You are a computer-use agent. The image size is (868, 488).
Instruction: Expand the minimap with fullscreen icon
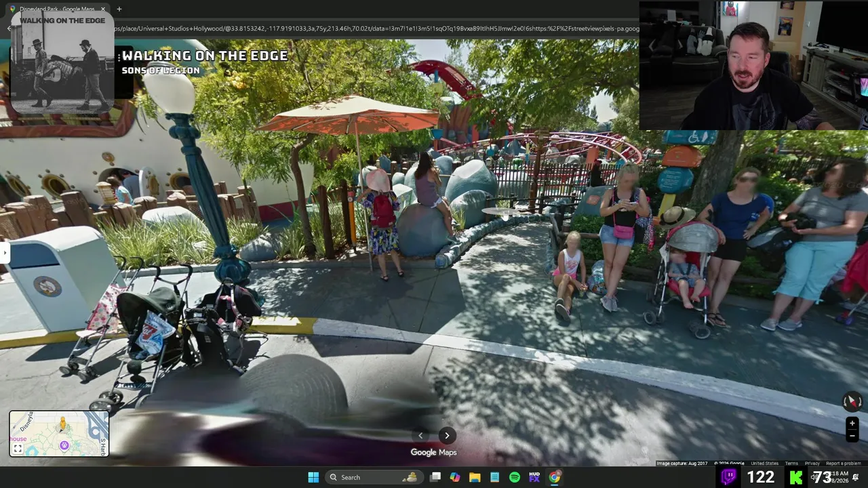point(18,449)
